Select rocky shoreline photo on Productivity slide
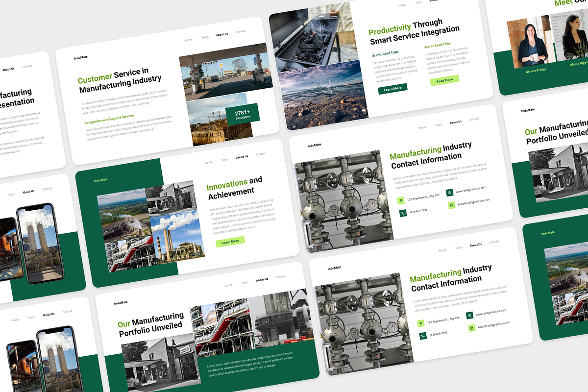 [323, 96]
